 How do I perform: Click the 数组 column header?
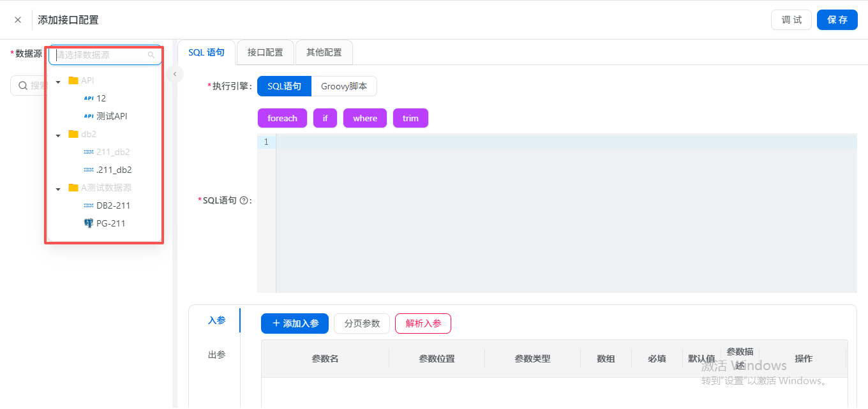606,359
